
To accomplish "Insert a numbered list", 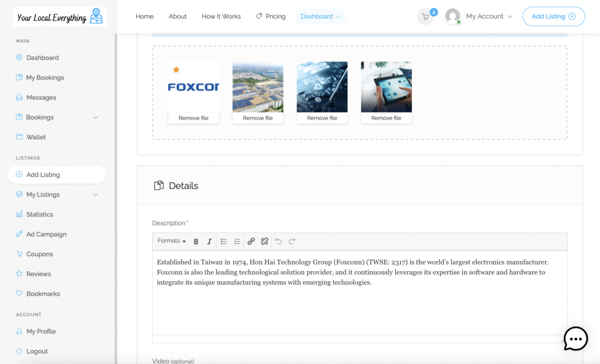I will [237, 241].
